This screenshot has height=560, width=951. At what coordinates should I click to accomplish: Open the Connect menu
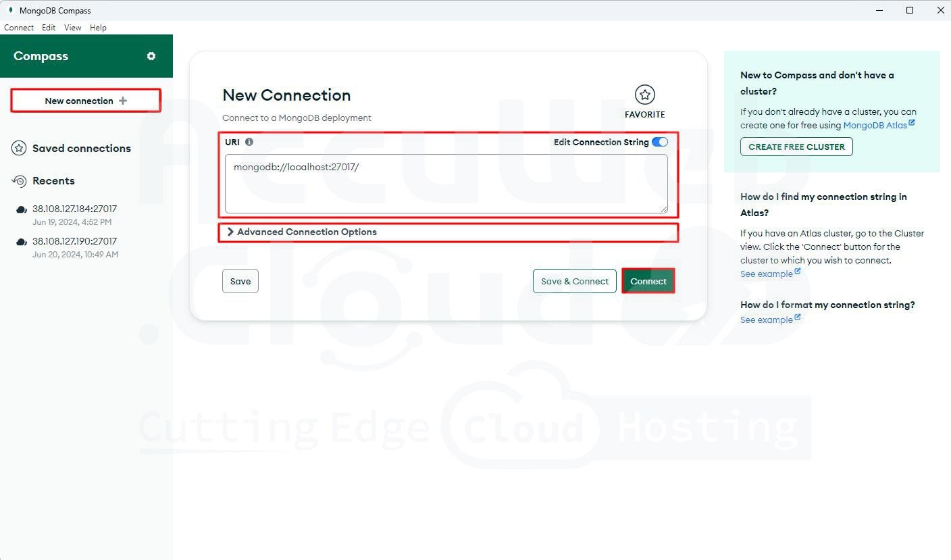(19, 28)
